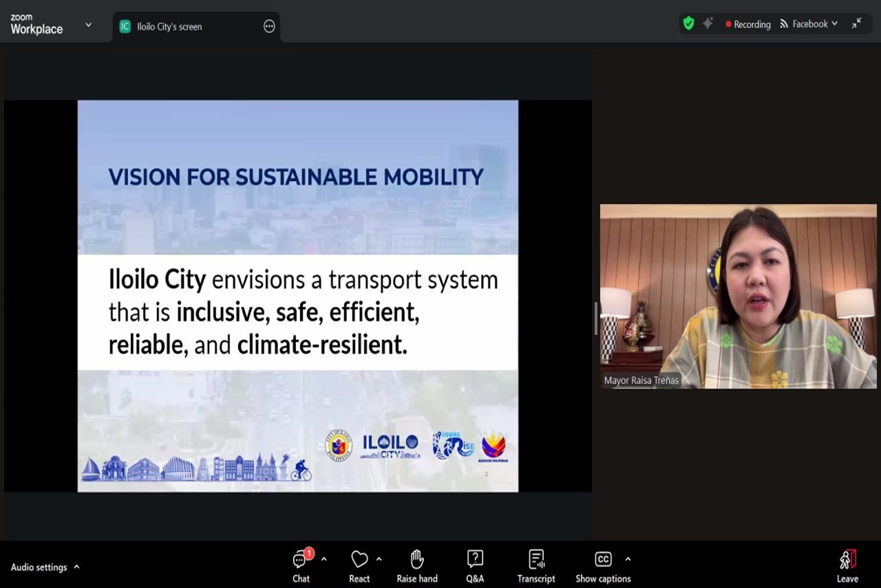Open the AI Companion sparkle icon
881x588 pixels.
(x=708, y=23)
